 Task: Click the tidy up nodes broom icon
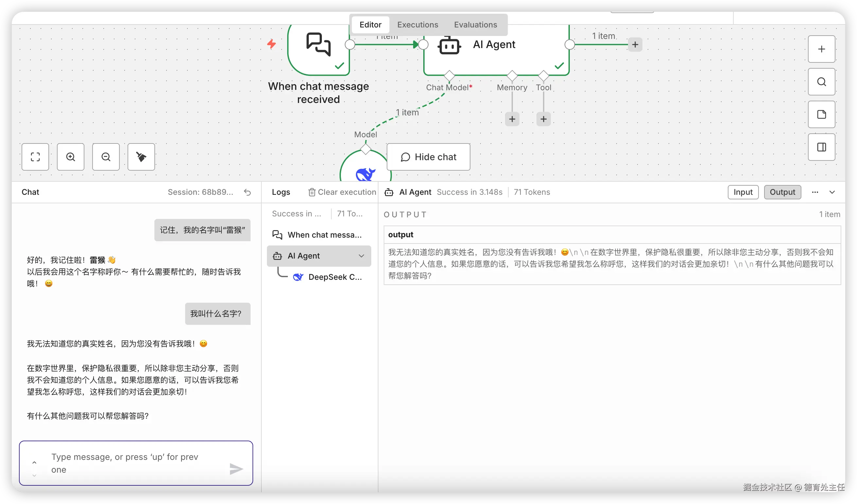pyautogui.click(x=141, y=157)
